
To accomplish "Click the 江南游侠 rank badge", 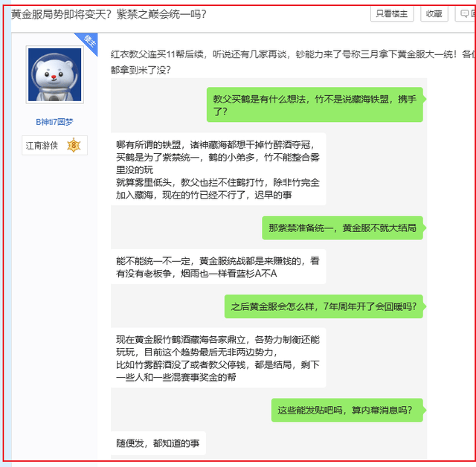I will tap(54, 145).
